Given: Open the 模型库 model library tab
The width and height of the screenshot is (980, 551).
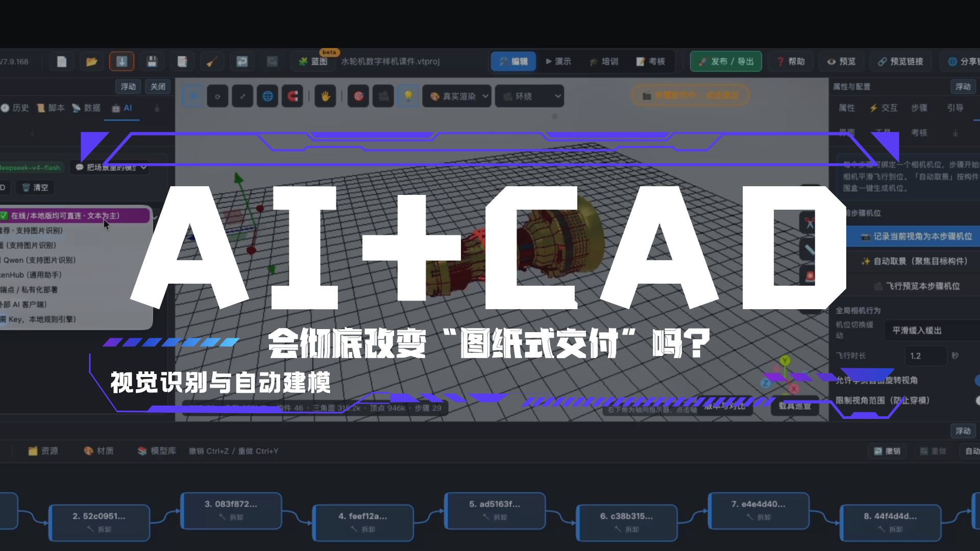Looking at the screenshot, I should [x=157, y=451].
